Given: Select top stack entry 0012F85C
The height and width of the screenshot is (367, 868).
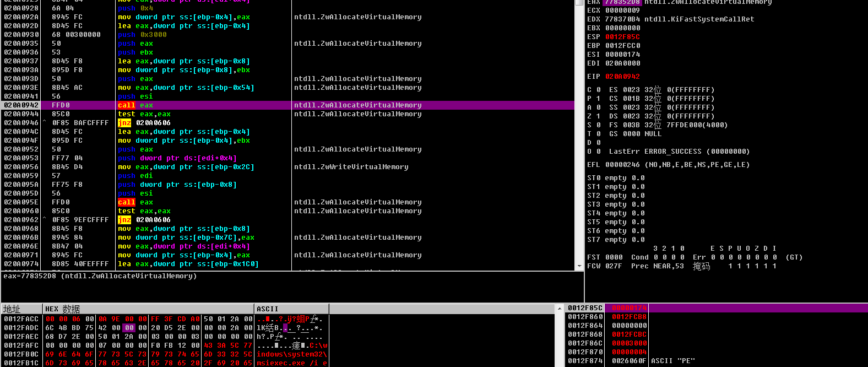Looking at the screenshot, I should pyautogui.click(x=717, y=308).
